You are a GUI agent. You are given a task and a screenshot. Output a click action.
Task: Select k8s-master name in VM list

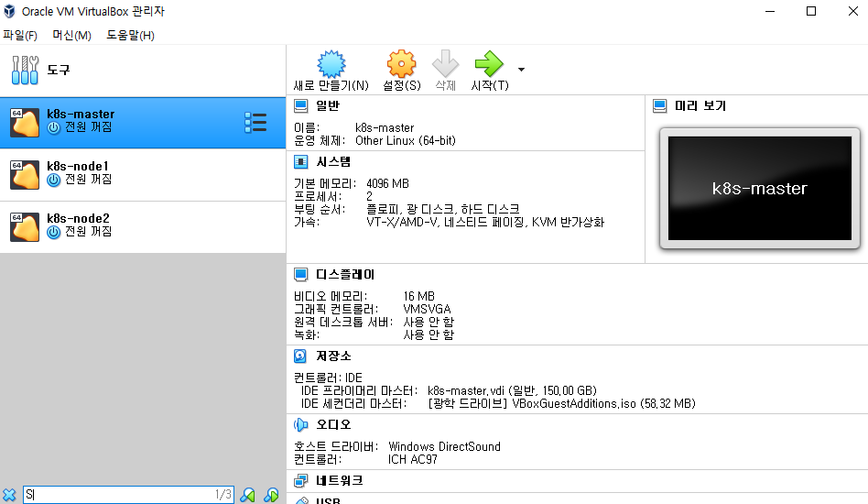[81, 115]
